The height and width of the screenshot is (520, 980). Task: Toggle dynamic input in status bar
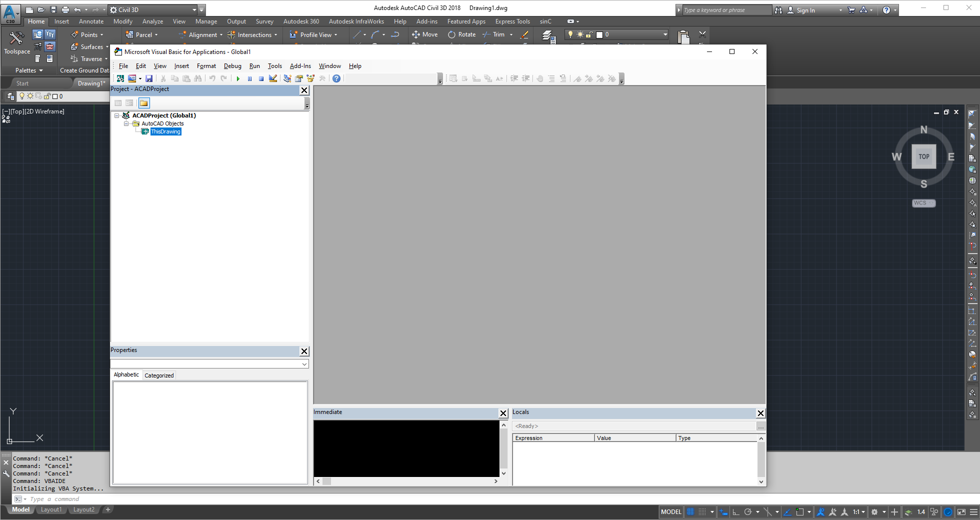[x=723, y=511]
